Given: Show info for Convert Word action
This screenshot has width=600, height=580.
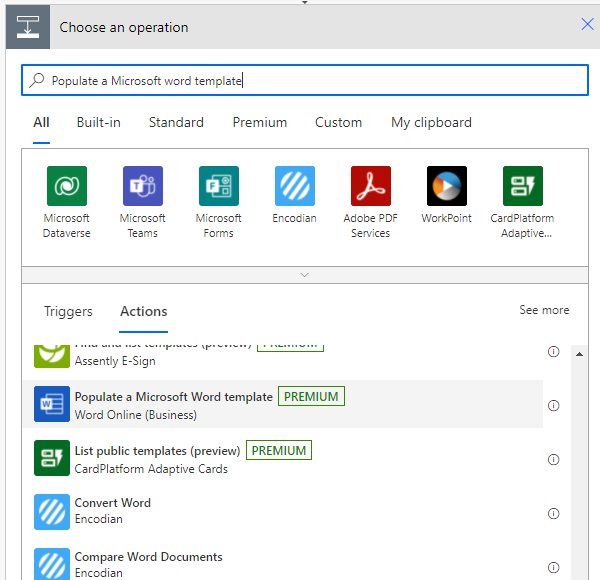Looking at the screenshot, I should 553,513.
